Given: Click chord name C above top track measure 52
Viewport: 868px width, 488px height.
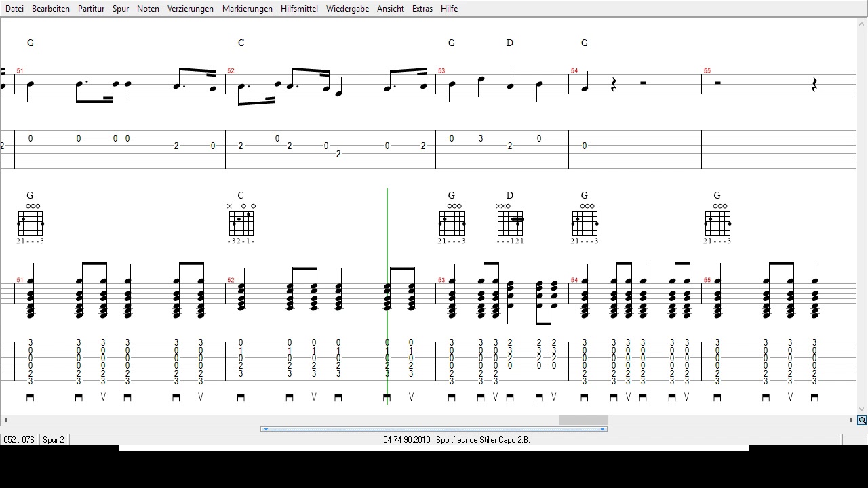Looking at the screenshot, I should 241,43.
